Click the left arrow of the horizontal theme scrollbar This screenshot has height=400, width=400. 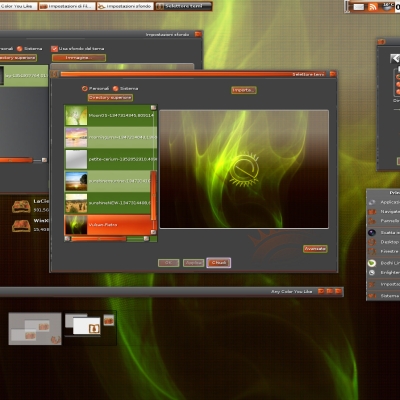click(x=67, y=239)
